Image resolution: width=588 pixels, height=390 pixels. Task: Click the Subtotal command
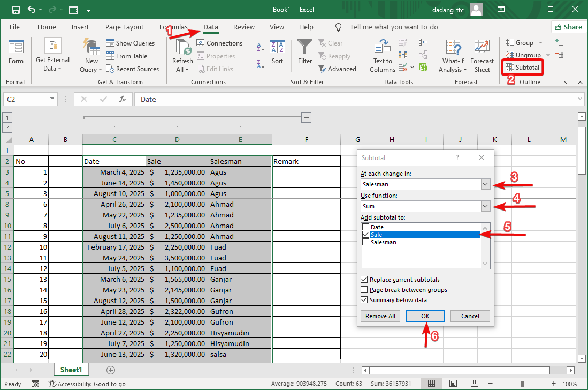click(x=522, y=67)
